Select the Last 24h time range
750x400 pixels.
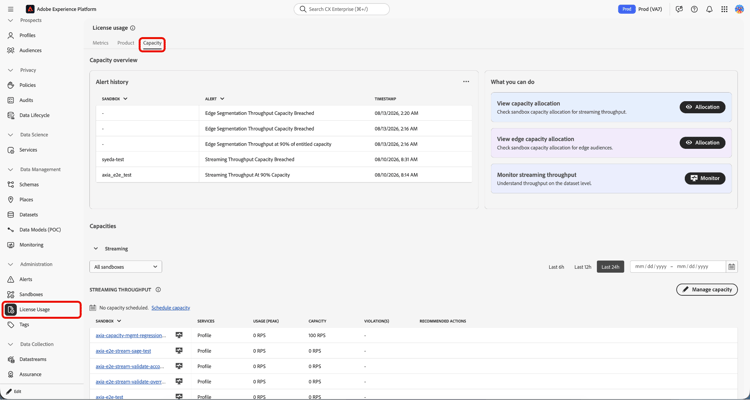[x=610, y=267]
